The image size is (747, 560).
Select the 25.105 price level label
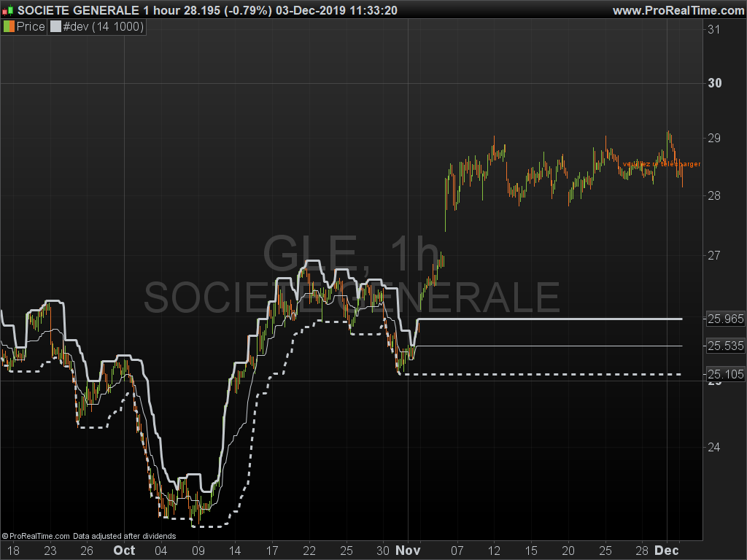click(726, 375)
